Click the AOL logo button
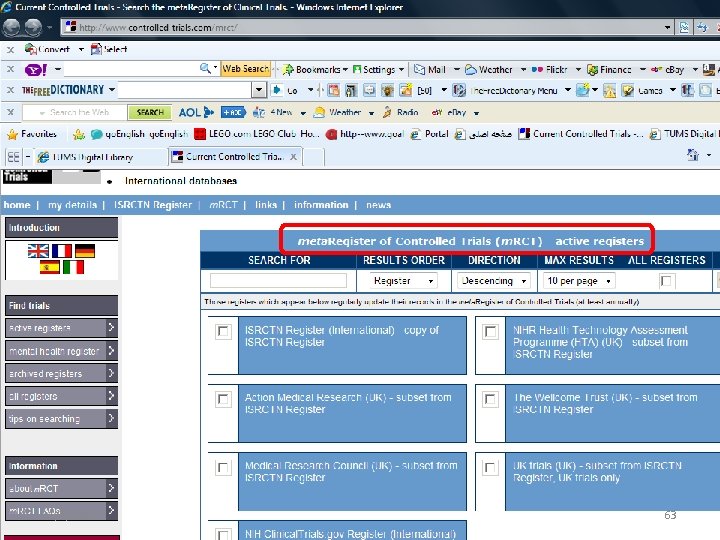This screenshot has height=540, width=720. point(196,112)
